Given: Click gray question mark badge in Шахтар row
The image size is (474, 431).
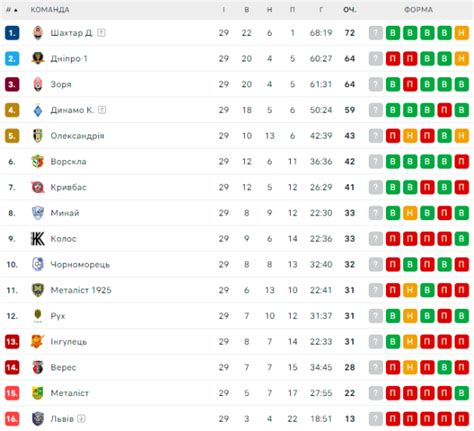Looking at the screenshot, I should pyautogui.click(x=376, y=33).
